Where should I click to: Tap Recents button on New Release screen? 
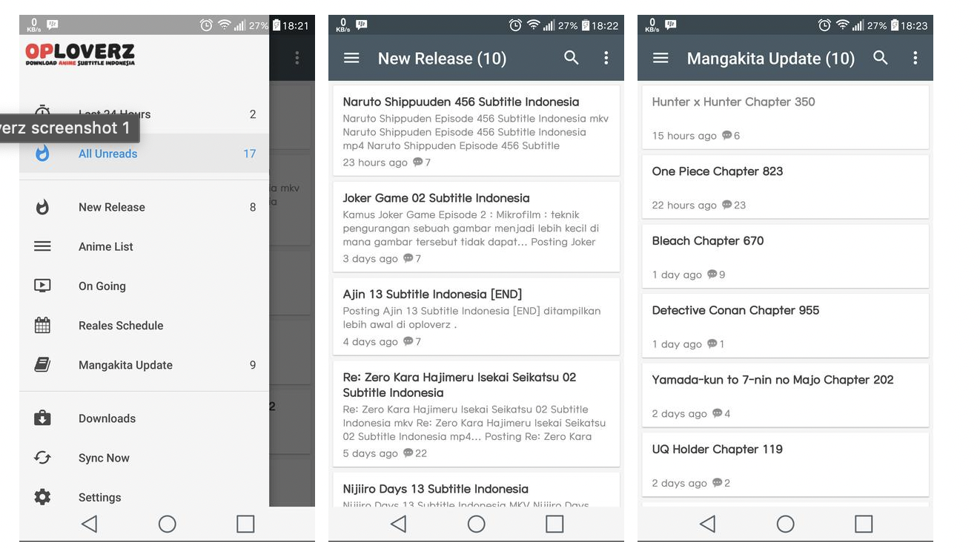[x=554, y=524]
